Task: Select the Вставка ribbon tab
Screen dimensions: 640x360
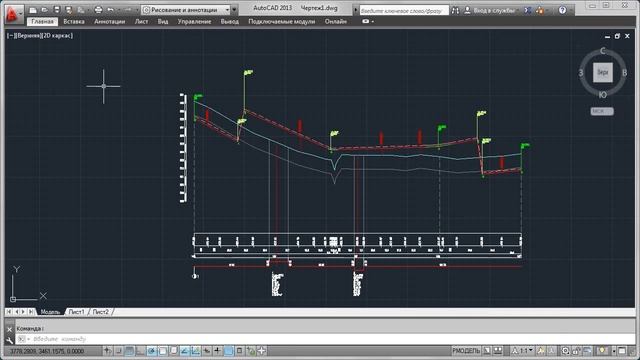Action: point(74,22)
